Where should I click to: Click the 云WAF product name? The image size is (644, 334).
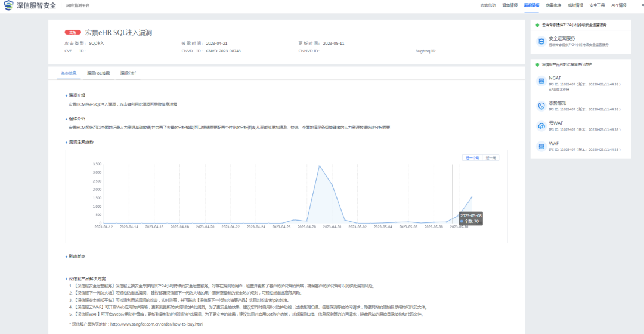click(556, 123)
